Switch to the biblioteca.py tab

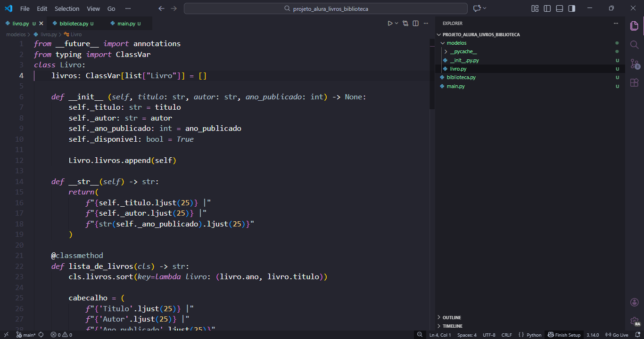[x=74, y=24]
